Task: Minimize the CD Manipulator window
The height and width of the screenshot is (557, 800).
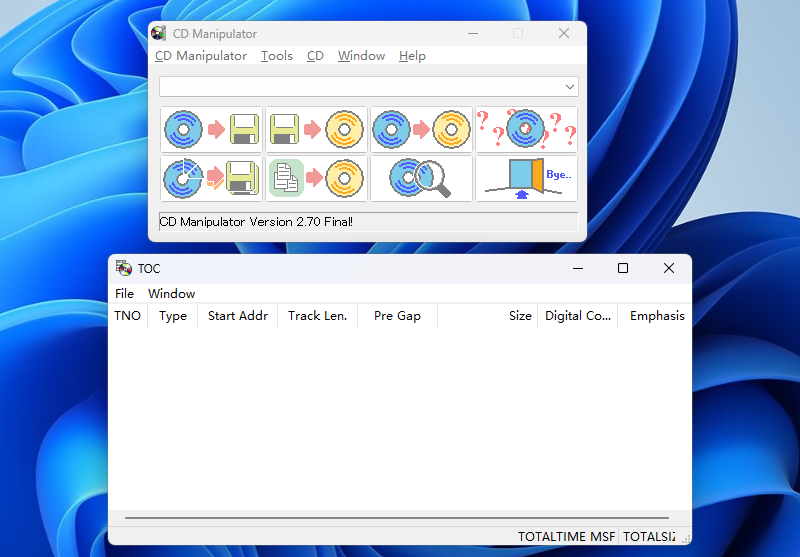Action: click(x=473, y=34)
